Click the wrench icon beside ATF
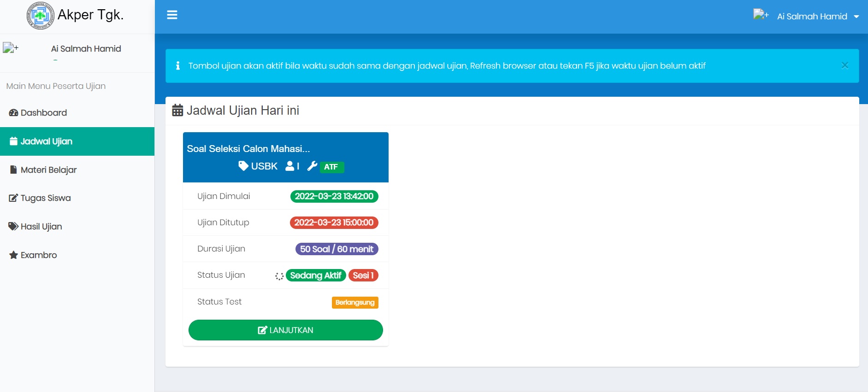The image size is (868, 392). [312, 166]
